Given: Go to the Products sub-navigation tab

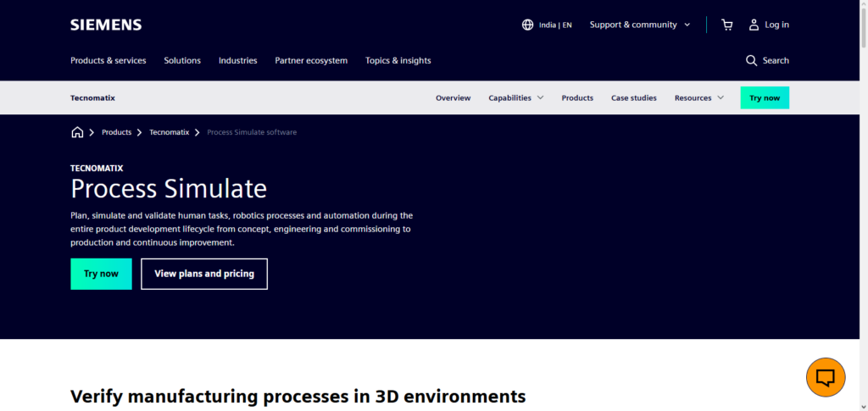Looking at the screenshot, I should click(x=577, y=98).
